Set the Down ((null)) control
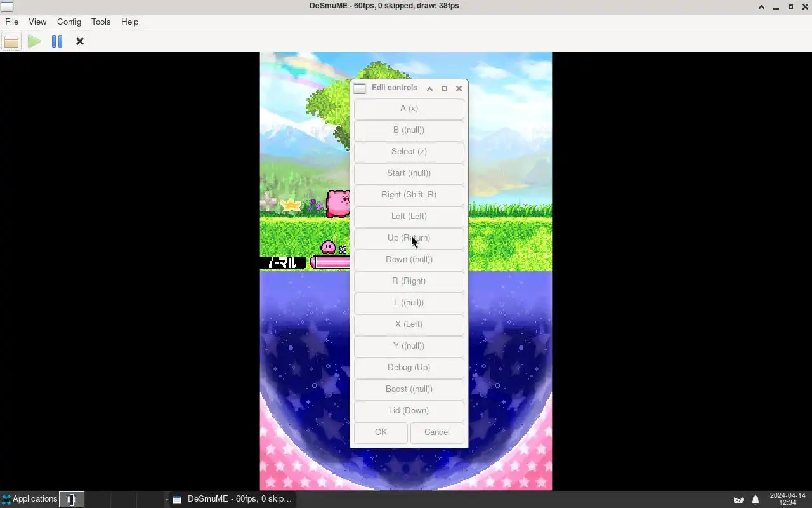 (x=409, y=260)
